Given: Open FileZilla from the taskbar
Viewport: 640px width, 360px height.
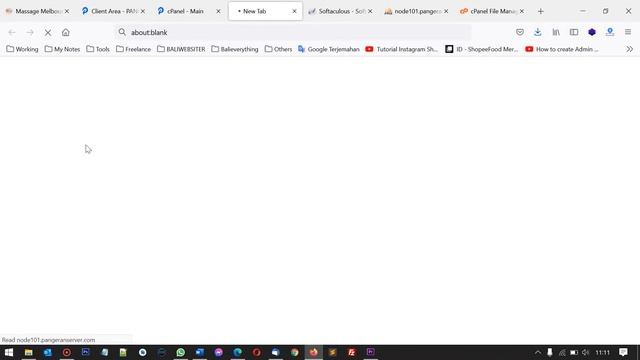Looking at the screenshot, I should (351, 352).
